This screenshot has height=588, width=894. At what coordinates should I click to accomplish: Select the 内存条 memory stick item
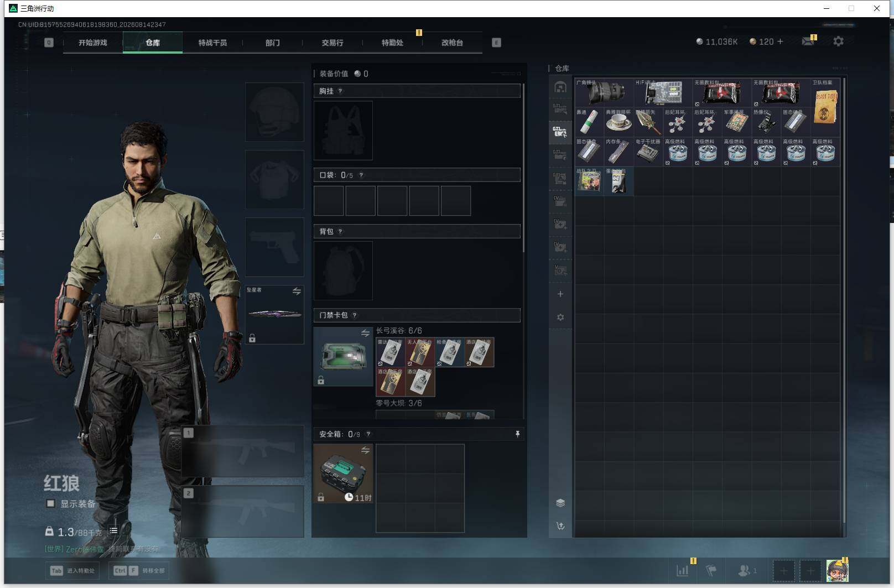619,152
